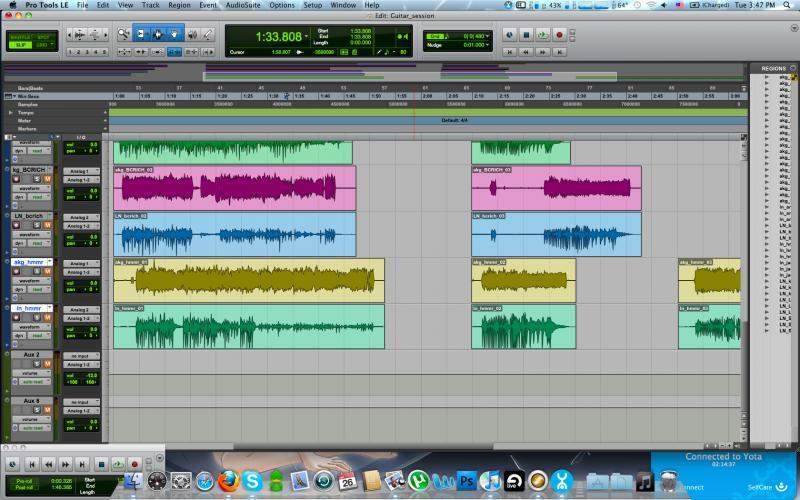Viewport: 800px width, 500px height.
Task: Open akg_hmmr track view waveform dropdown
Action: click(x=30, y=281)
